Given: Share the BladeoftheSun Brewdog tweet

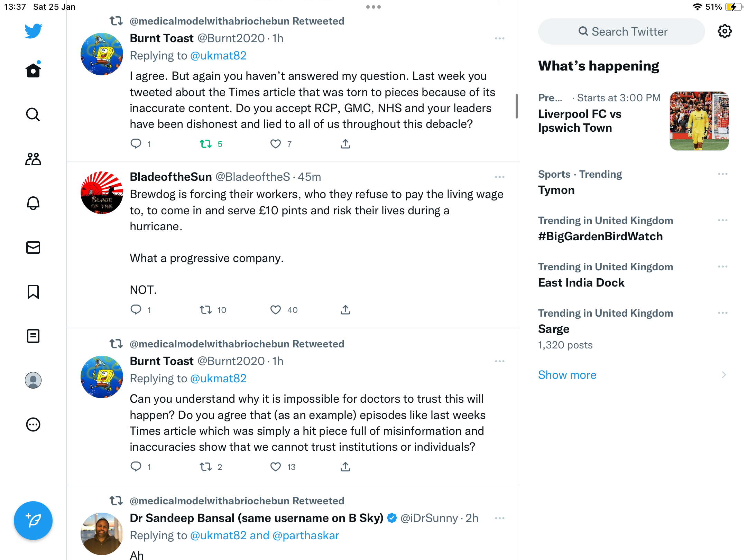Looking at the screenshot, I should (x=345, y=310).
